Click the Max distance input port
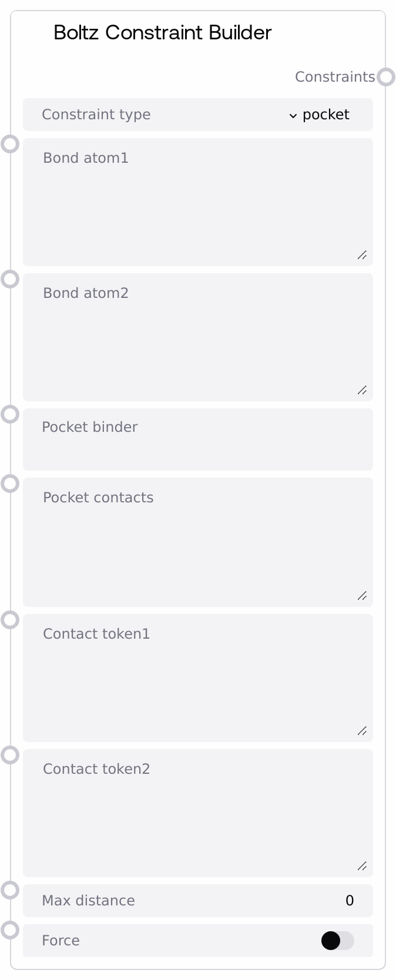Image resolution: width=396 pixels, height=980 pixels. tap(10, 890)
